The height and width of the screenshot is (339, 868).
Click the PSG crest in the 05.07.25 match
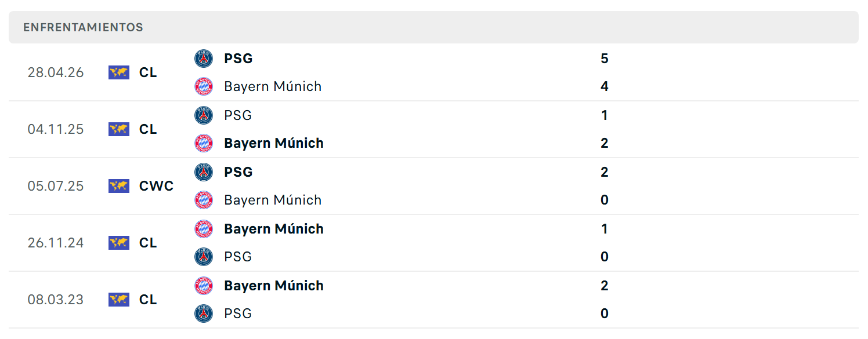click(x=204, y=172)
